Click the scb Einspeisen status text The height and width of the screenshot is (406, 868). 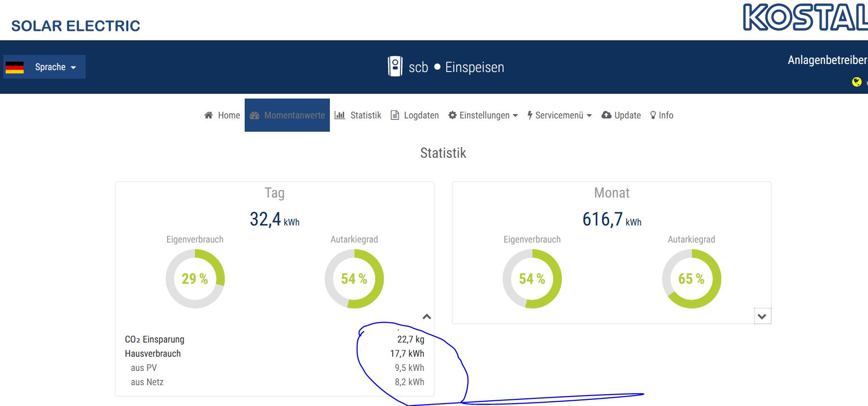click(x=456, y=67)
